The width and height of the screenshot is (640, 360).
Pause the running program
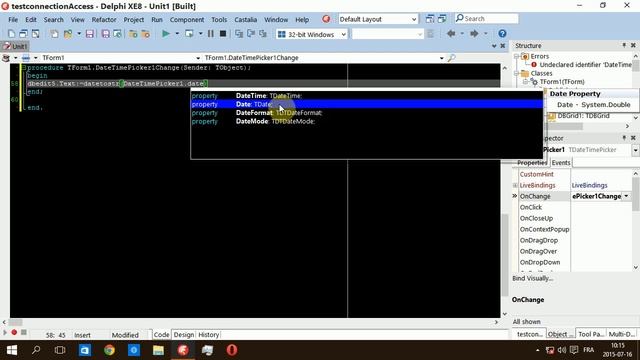point(211,34)
